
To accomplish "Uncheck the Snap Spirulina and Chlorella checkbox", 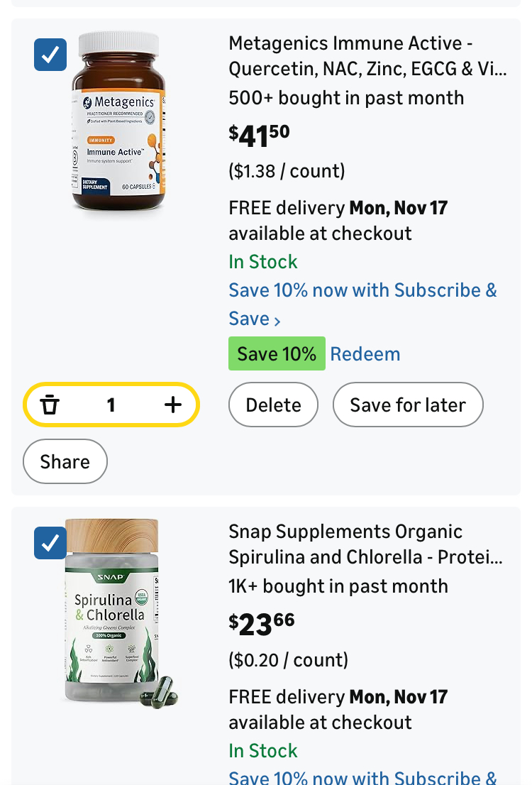I will [50, 543].
